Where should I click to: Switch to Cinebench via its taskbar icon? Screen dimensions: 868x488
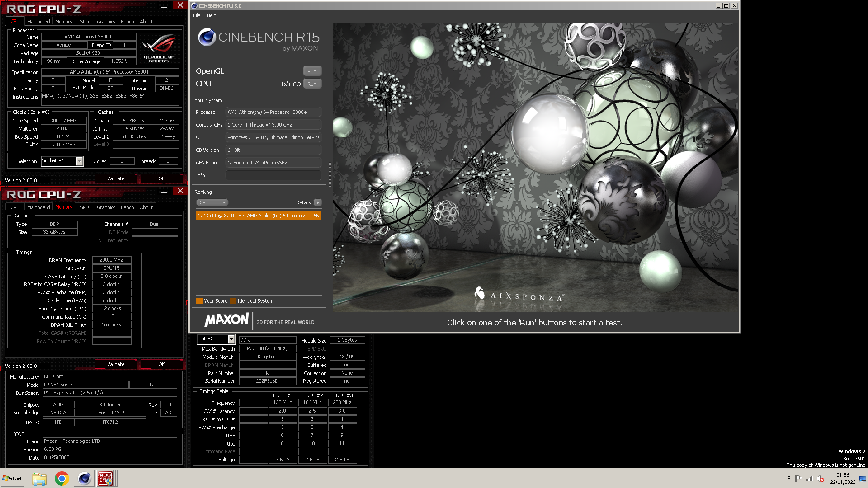click(x=84, y=479)
